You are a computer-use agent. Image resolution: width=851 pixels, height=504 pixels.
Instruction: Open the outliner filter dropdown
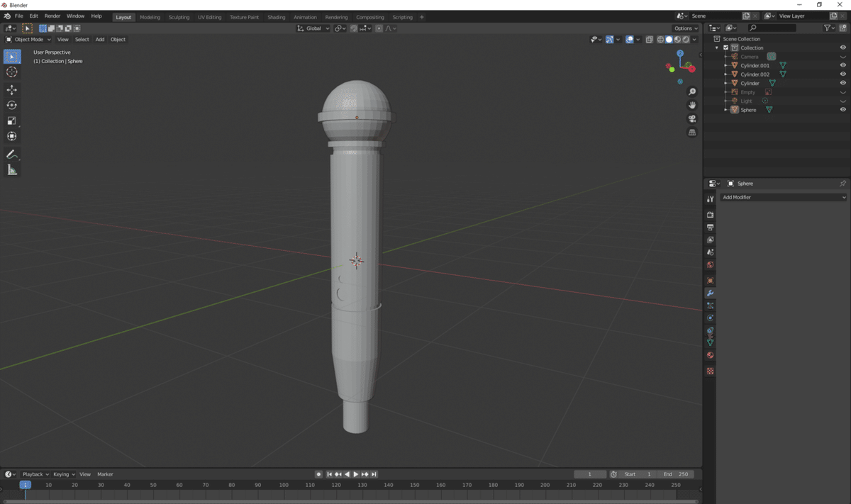[830, 28]
